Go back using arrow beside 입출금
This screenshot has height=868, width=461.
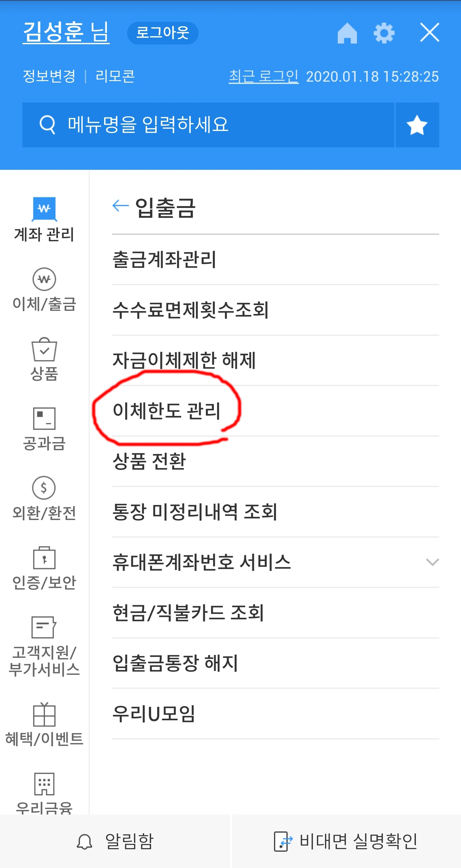click(x=121, y=205)
